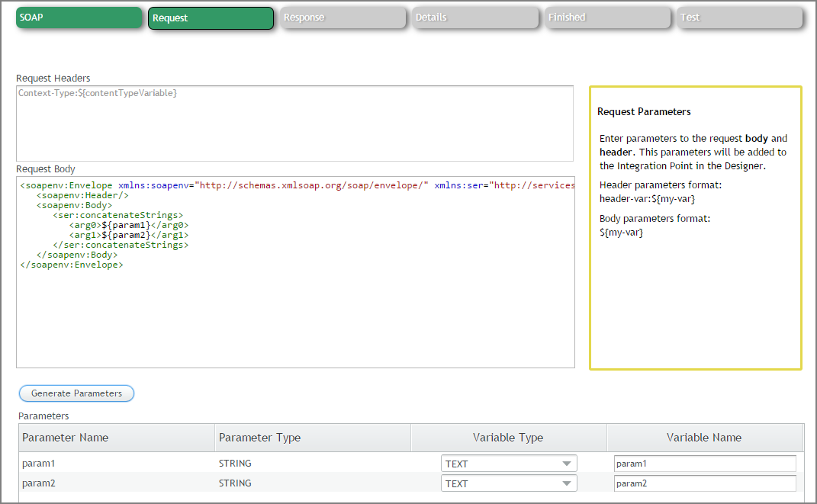Edit the Variable Name field containing param1
The width and height of the screenshot is (817, 504).
(x=705, y=464)
